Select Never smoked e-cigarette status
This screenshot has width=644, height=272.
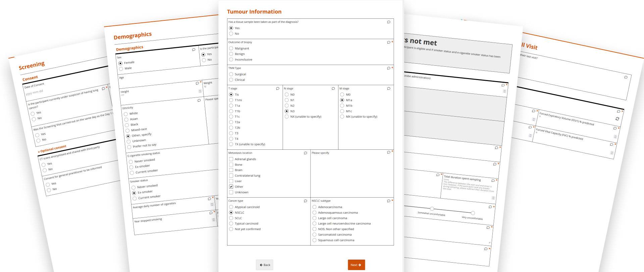tap(131, 162)
